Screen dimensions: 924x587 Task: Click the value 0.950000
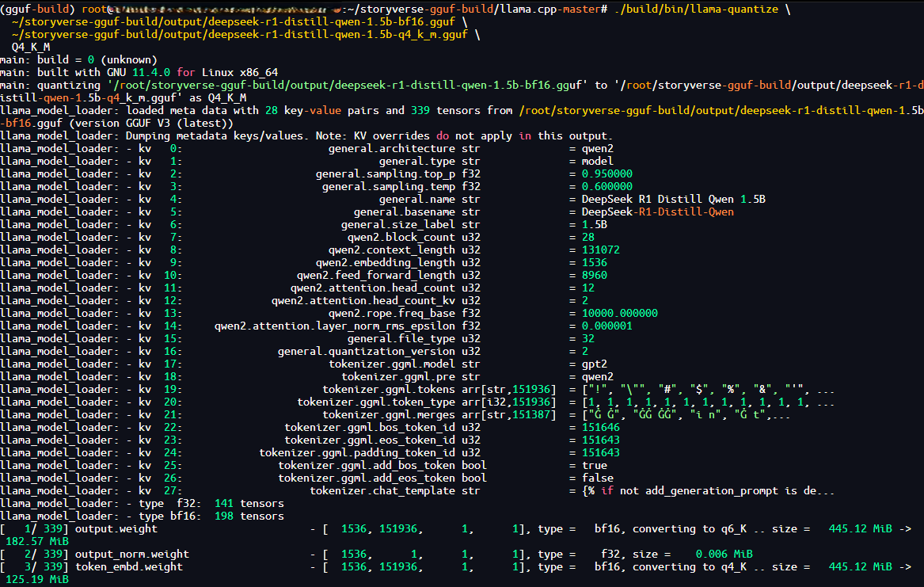(607, 173)
